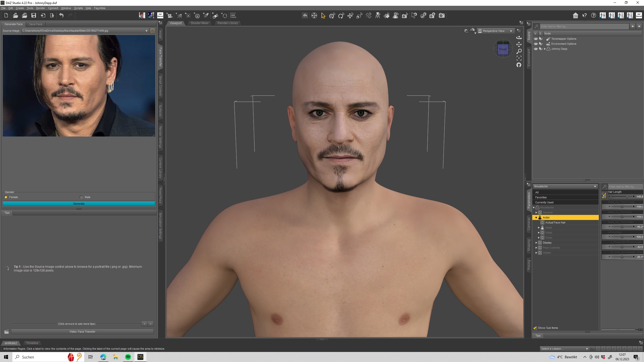Viewport: 644px width, 362px height.
Task: Hide the Johnny Depp node visibility eye
Action: pyautogui.click(x=536, y=49)
